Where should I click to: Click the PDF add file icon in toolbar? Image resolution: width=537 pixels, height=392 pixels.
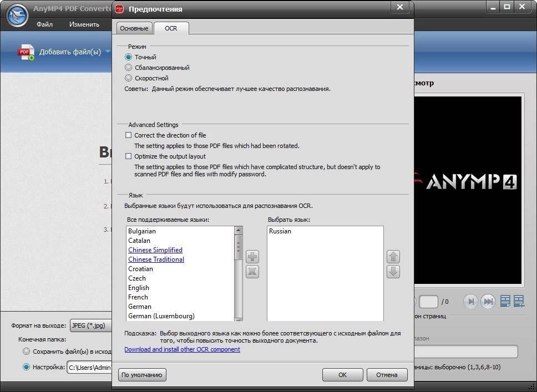[26, 52]
